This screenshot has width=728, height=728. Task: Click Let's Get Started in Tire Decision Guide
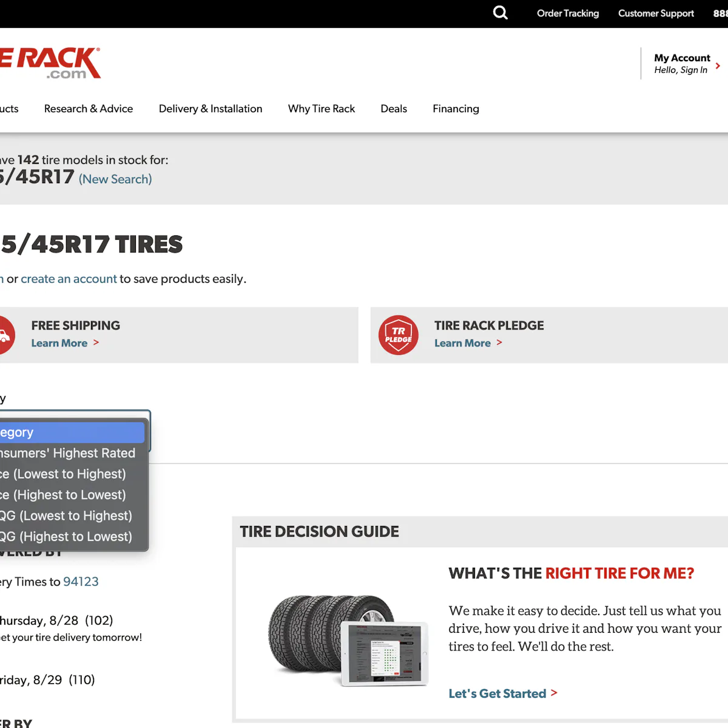pos(497,693)
